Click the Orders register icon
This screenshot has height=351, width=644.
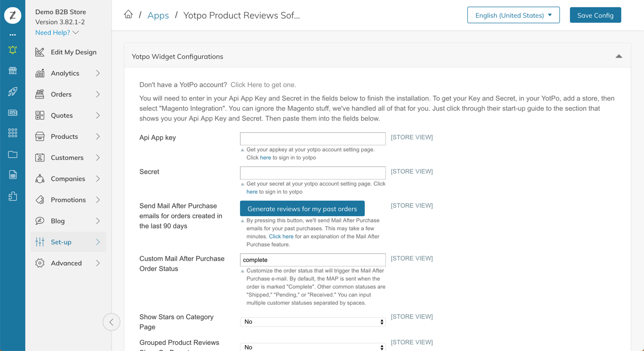(x=40, y=94)
